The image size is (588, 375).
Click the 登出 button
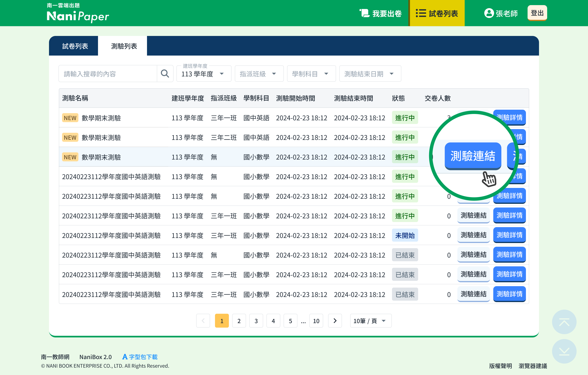[537, 13]
